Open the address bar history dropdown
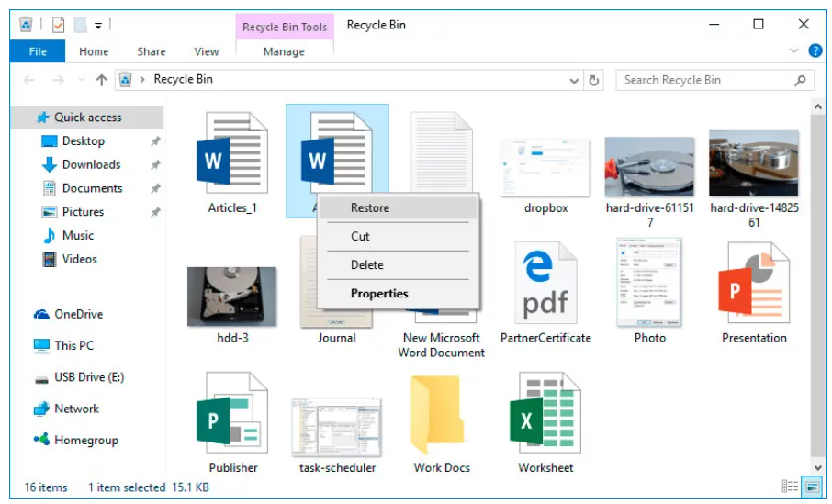The height and width of the screenshot is (504, 832). 574,81
